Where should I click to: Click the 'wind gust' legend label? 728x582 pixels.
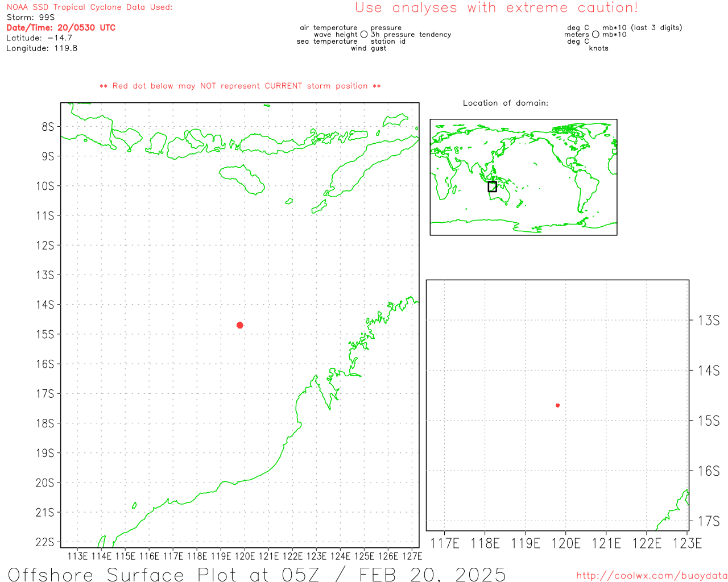pyautogui.click(x=369, y=48)
